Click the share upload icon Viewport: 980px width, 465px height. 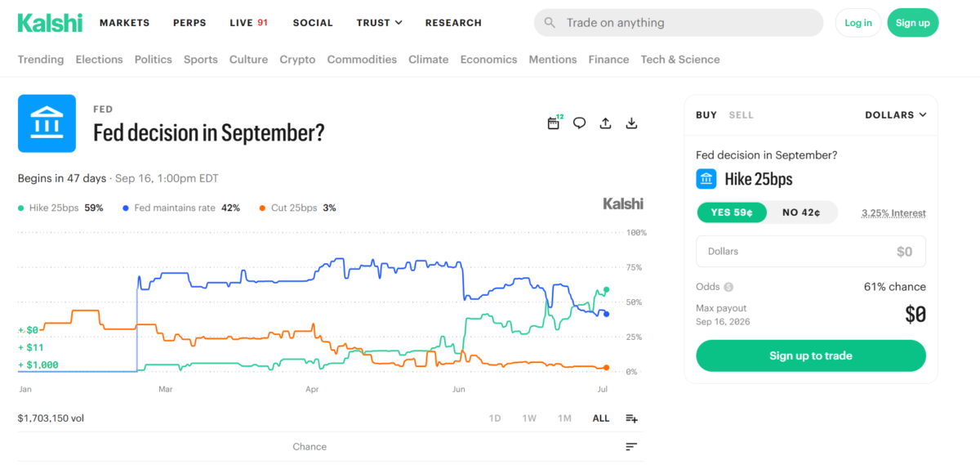coord(605,123)
